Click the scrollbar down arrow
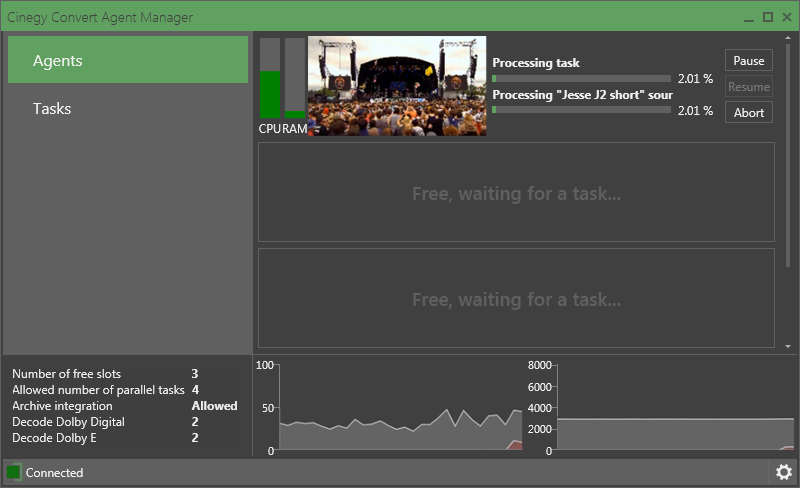The height and width of the screenshot is (488, 800). click(x=788, y=346)
